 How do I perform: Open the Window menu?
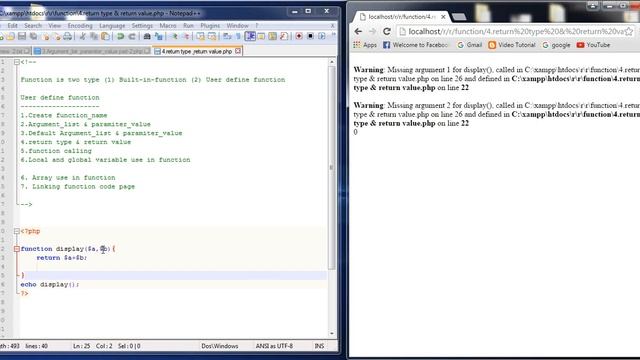point(237,25)
